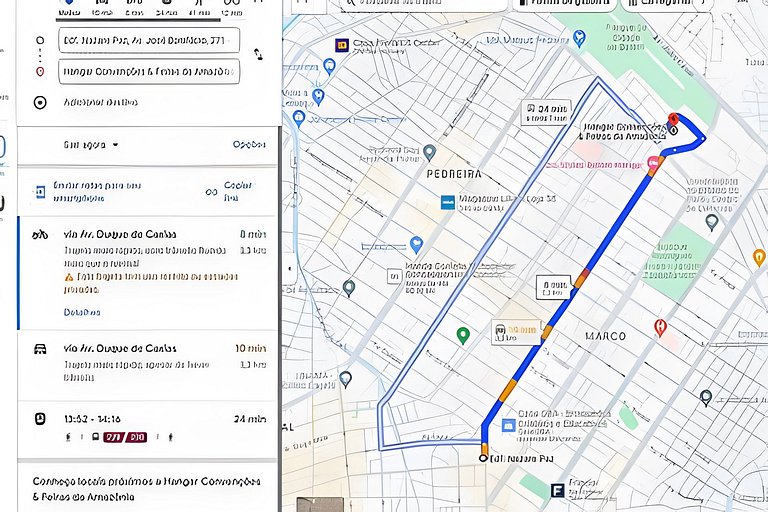Select the Melhor travel mode tab
This screenshot has width=768, height=512.
click(69, 8)
